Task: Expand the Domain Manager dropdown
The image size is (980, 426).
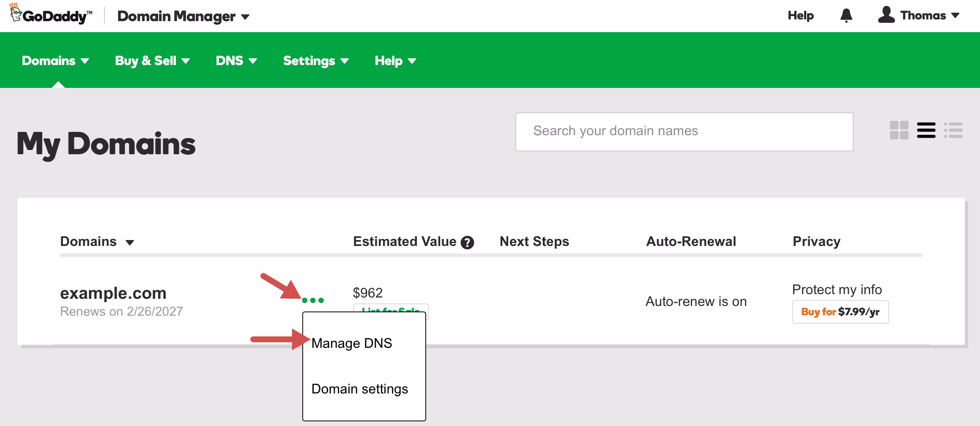Action: click(x=183, y=16)
